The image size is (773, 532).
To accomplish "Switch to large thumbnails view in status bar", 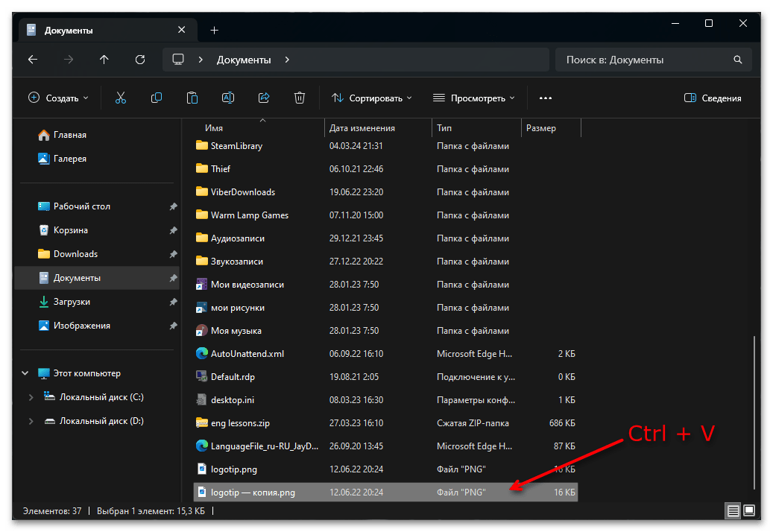I will (x=749, y=511).
